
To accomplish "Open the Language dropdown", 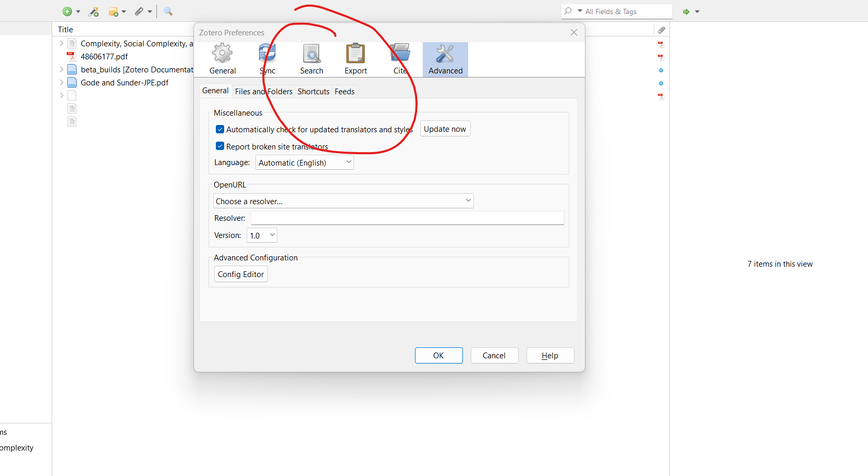I will pyautogui.click(x=304, y=162).
